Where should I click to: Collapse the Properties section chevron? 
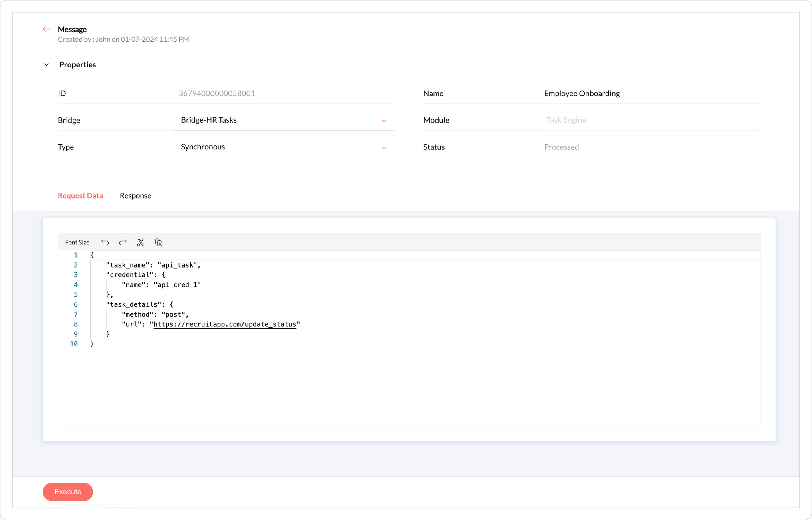coord(47,64)
